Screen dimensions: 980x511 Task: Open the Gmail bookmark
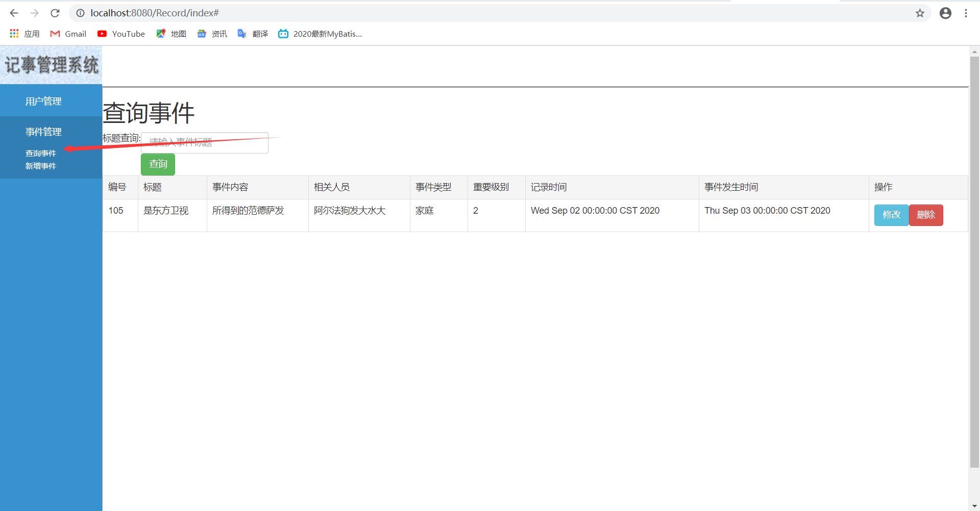pyautogui.click(x=68, y=34)
